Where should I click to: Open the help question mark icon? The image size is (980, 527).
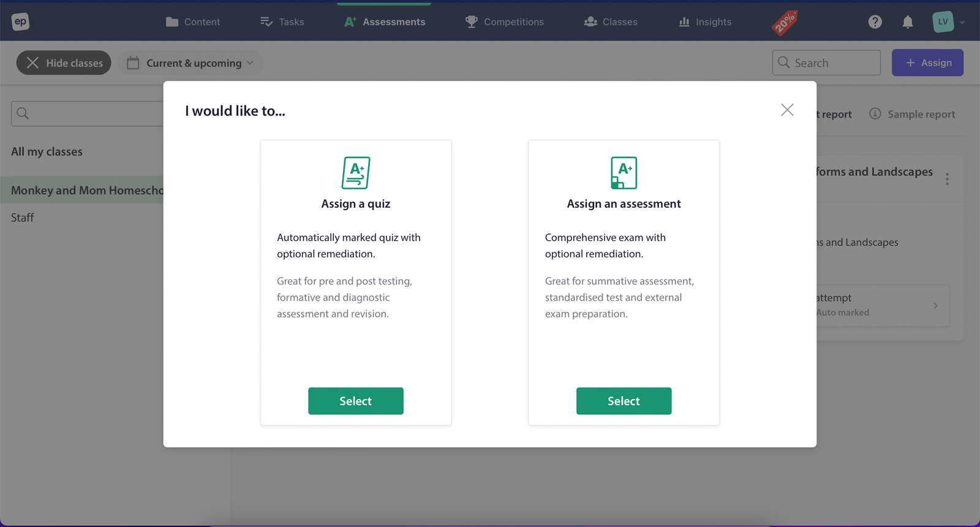click(875, 22)
